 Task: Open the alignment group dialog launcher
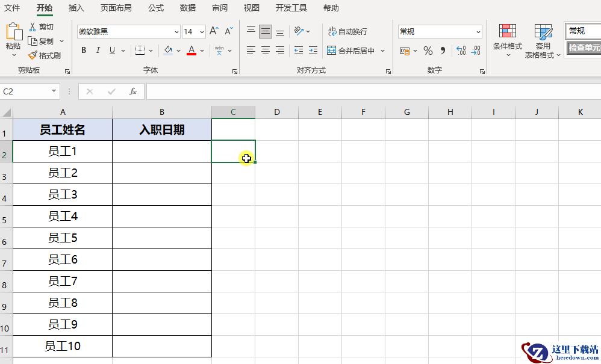click(x=388, y=72)
